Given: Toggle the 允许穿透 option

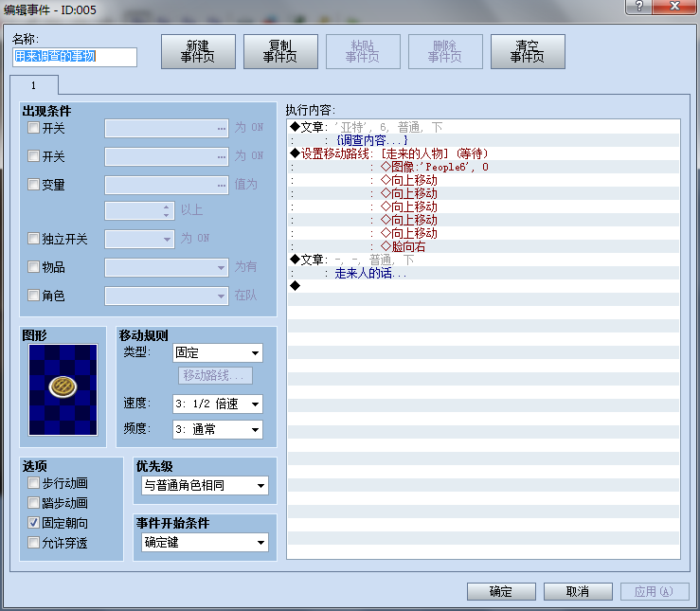Looking at the screenshot, I should (x=33, y=543).
